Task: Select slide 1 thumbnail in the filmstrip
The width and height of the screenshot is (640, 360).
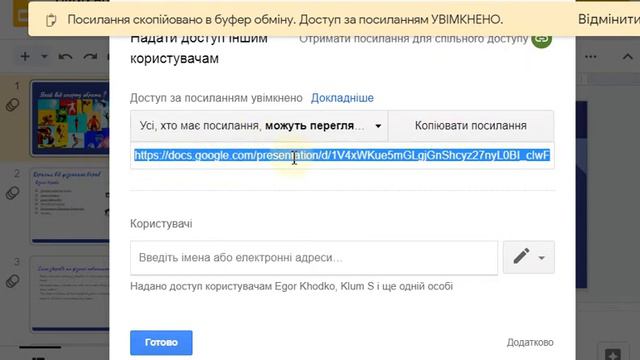Action: [x=70, y=118]
